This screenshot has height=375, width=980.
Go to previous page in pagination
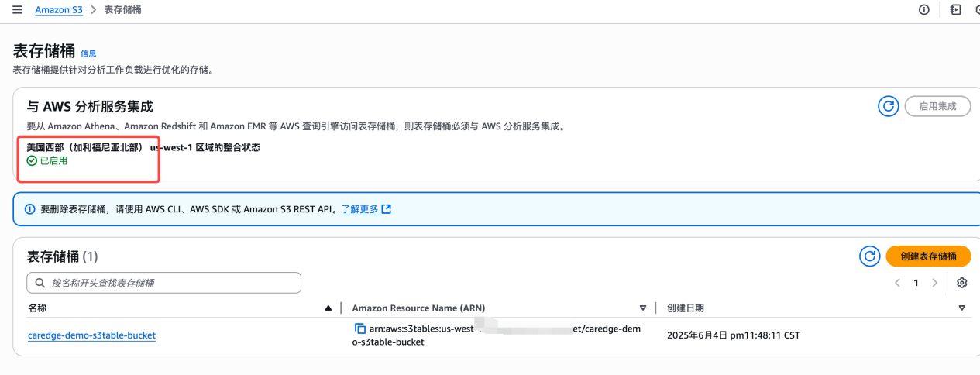tap(897, 283)
